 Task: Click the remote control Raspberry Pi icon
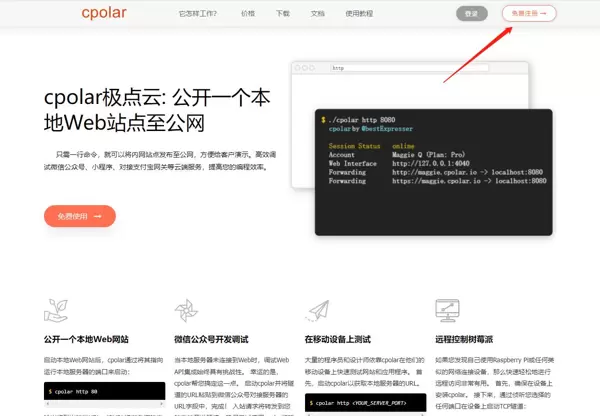point(448,308)
